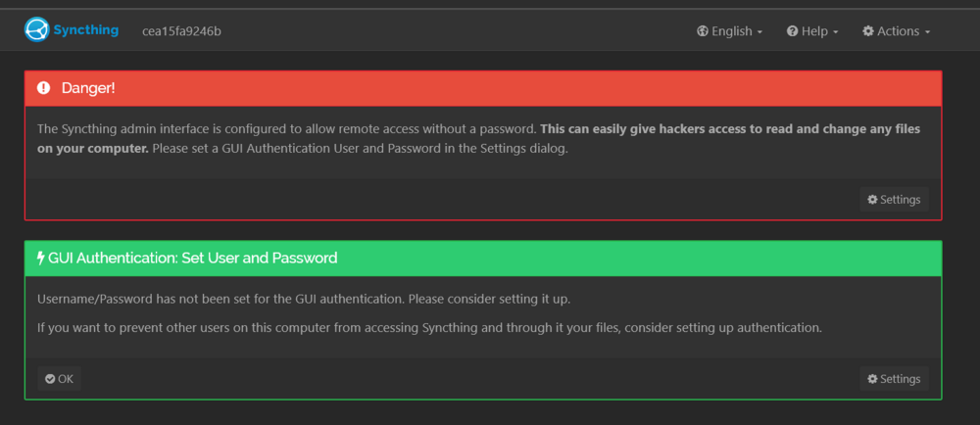
Task: Click the gear icon beside Actions
Action: tap(868, 31)
